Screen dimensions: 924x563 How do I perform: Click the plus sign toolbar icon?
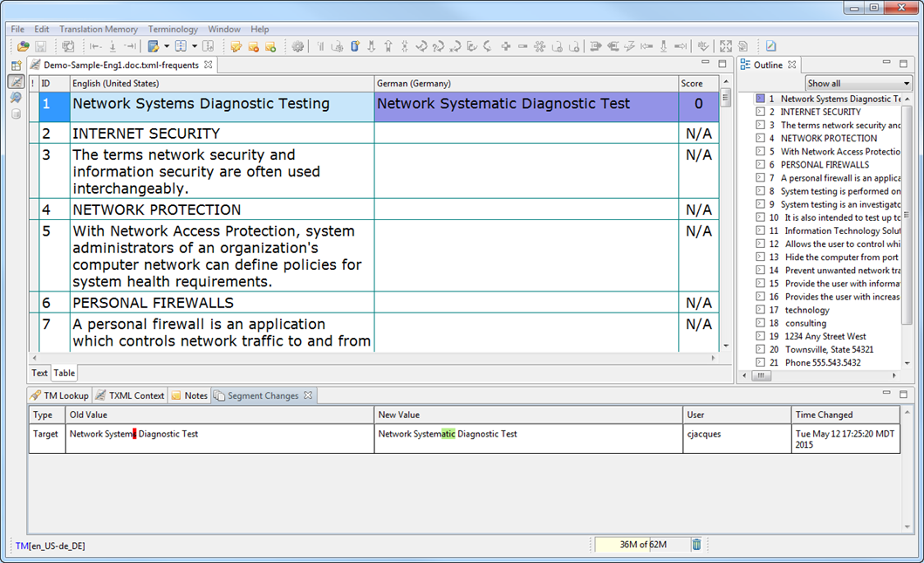505,46
